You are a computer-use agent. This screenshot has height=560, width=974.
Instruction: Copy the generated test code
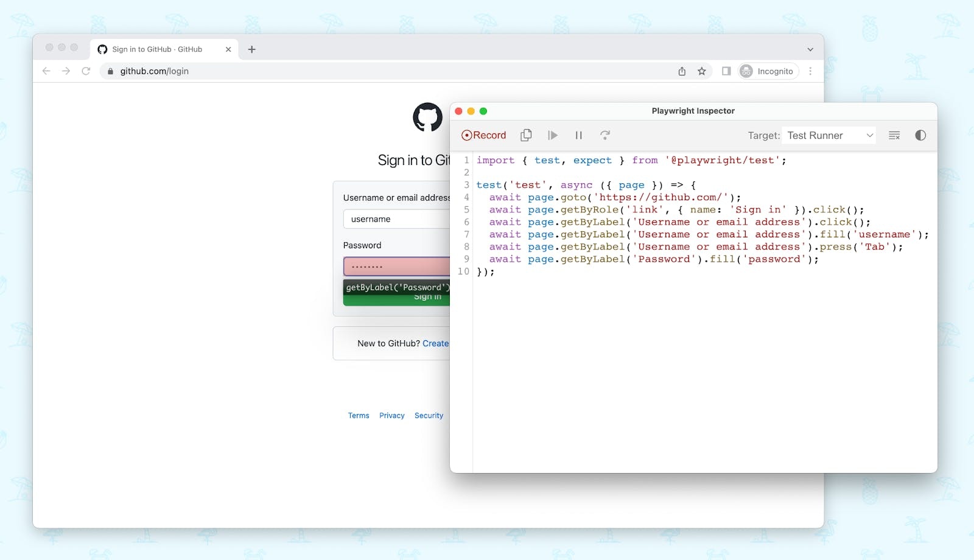526,135
